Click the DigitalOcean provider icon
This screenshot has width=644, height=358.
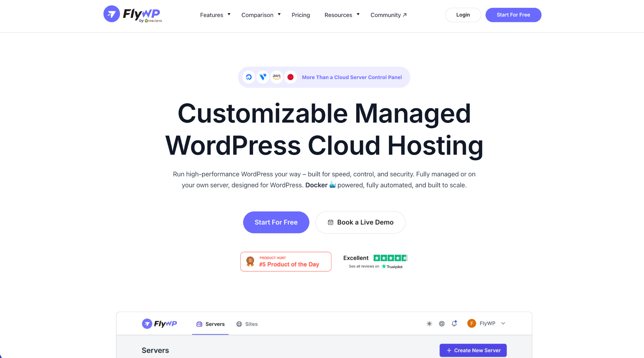click(x=249, y=77)
